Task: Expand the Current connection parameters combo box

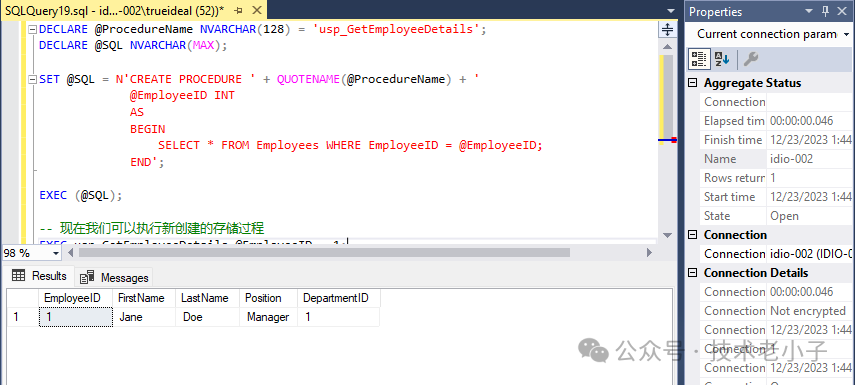Action: (846, 34)
